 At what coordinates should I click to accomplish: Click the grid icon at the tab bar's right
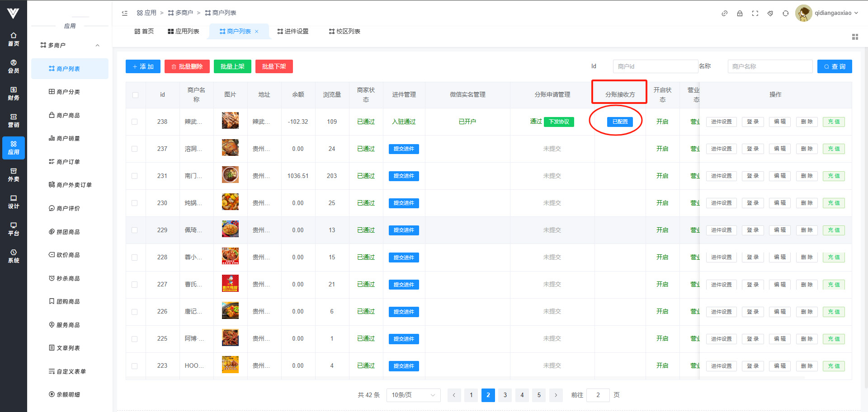(855, 37)
